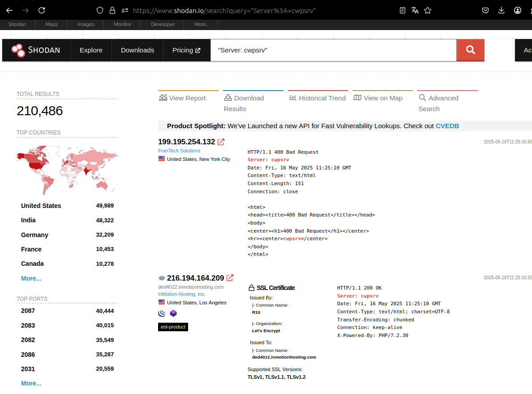Viewport: 532px width, 394px height.
Task: Open the Pocket save icon
Action: coord(485,10)
